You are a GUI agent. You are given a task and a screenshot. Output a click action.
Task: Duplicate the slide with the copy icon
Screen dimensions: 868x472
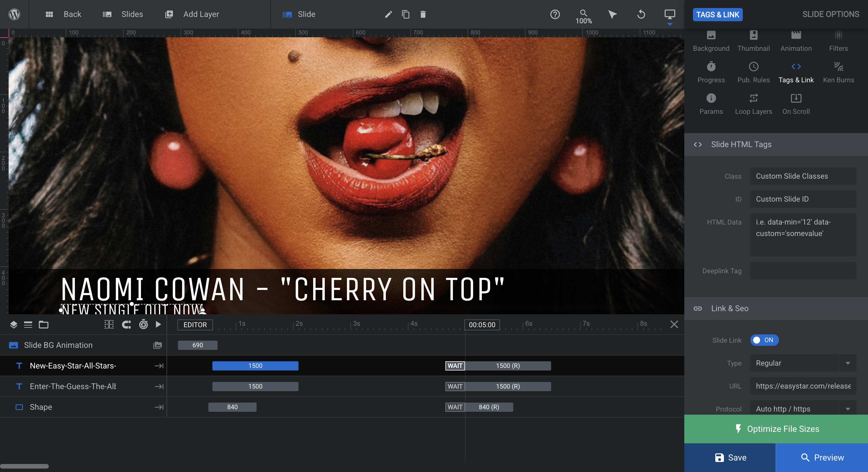pyautogui.click(x=406, y=14)
